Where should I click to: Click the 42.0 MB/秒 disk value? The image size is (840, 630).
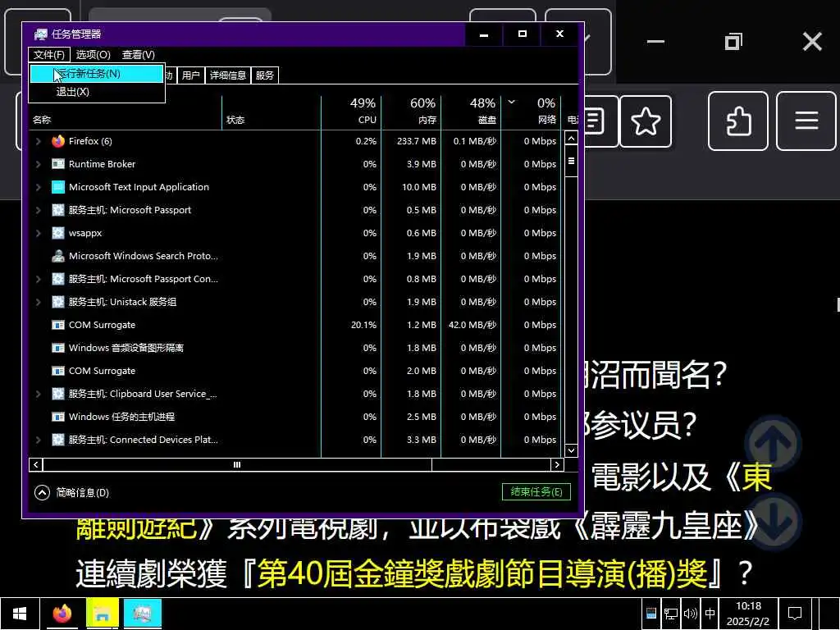pos(472,325)
